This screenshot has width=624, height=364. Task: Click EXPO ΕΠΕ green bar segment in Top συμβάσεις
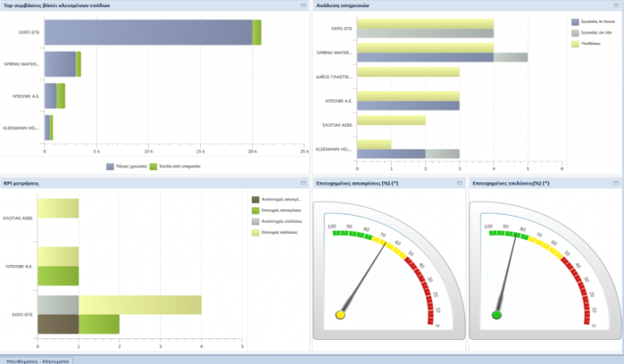257,32
